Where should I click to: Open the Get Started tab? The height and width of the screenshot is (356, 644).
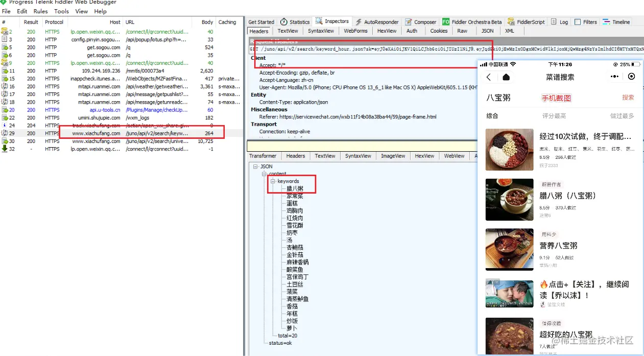(261, 22)
